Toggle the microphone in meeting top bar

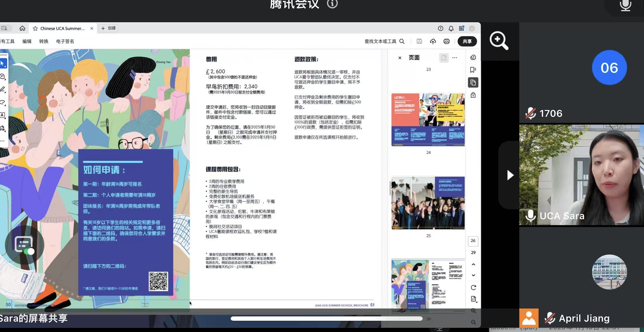coord(625,5)
